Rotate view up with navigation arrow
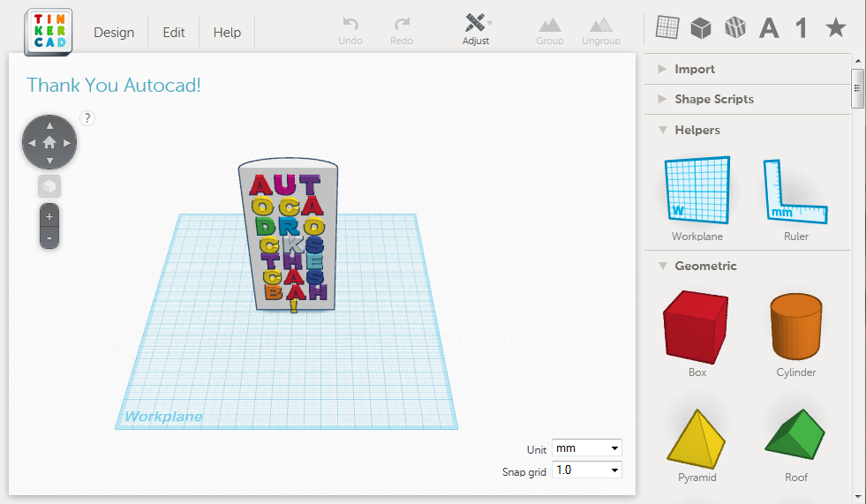 49,125
